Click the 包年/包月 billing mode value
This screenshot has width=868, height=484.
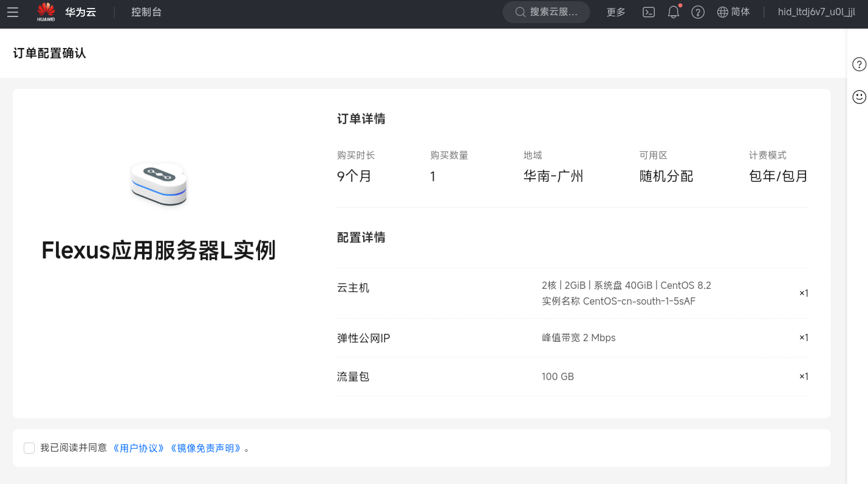[x=779, y=176]
